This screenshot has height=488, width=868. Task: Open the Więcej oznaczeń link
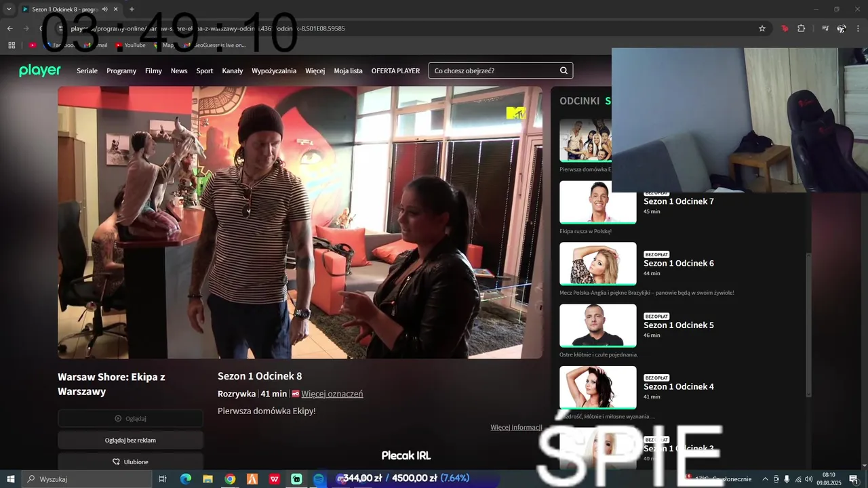332,394
